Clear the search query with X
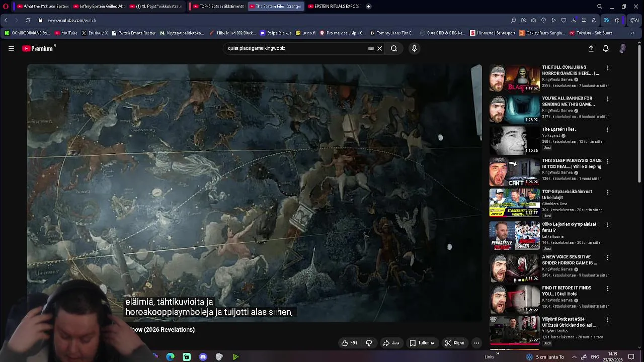Screen dimensions: 644x362 [379, 48]
